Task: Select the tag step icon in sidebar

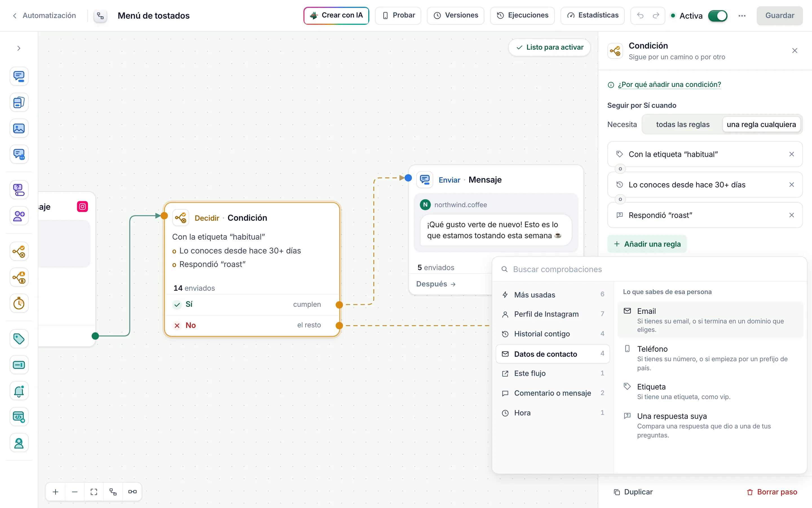Action: pos(19,339)
